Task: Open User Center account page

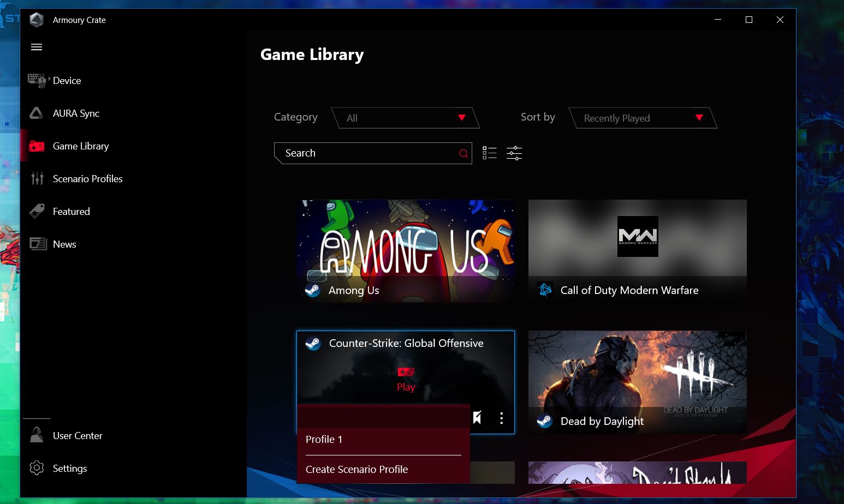Action: click(77, 436)
